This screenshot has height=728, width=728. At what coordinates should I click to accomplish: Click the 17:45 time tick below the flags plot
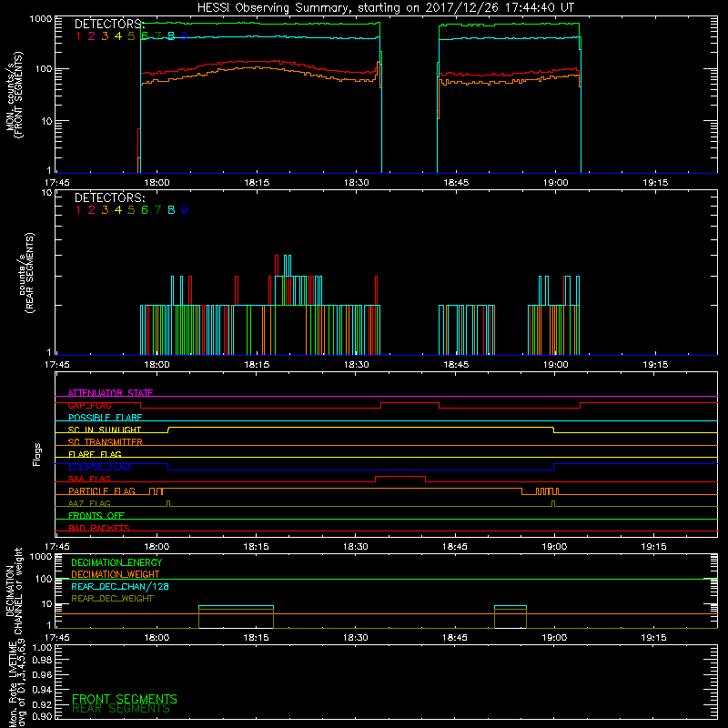tap(56, 547)
